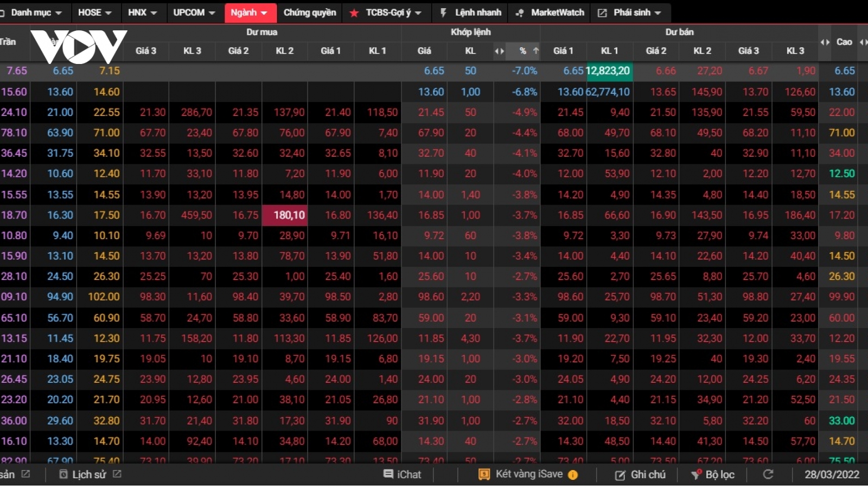Click the info icon beside Két vàng iSave
Screen dimensions: 868x488
click(573, 475)
